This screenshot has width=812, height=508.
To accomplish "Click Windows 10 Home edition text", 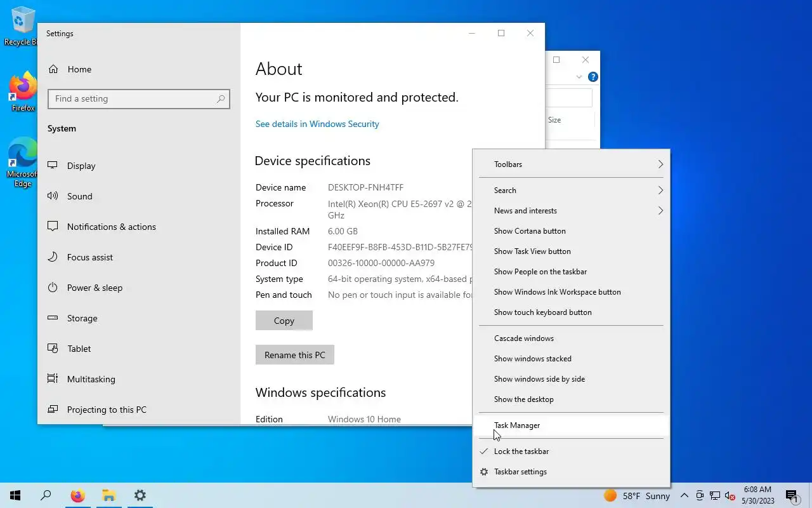I will tap(364, 419).
